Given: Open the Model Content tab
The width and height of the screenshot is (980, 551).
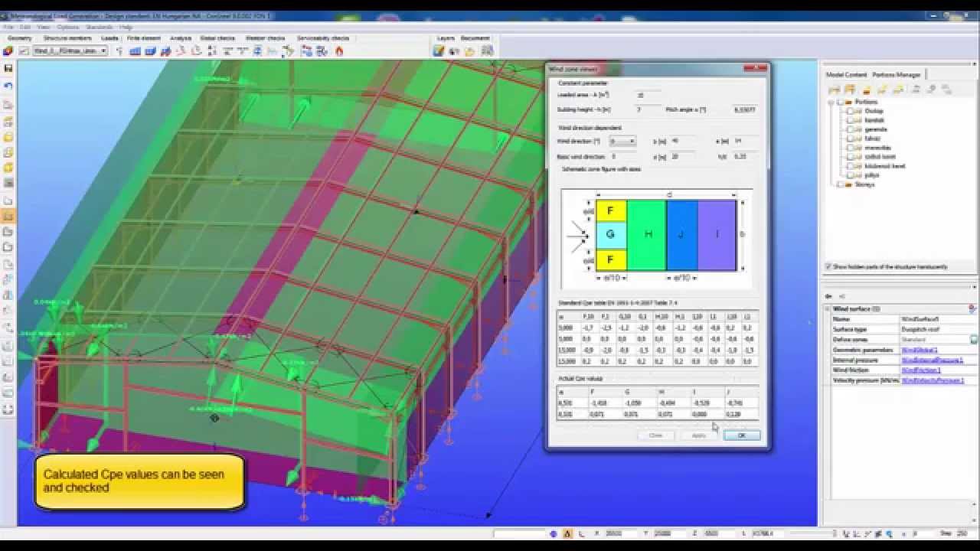Looking at the screenshot, I should [x=846, y=74].
